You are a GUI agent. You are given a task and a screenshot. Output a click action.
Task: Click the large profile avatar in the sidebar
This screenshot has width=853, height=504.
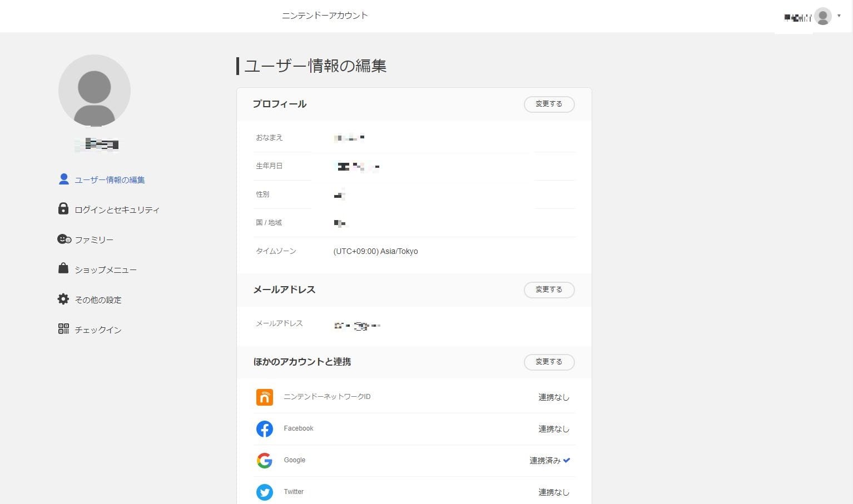coord(95,90)
